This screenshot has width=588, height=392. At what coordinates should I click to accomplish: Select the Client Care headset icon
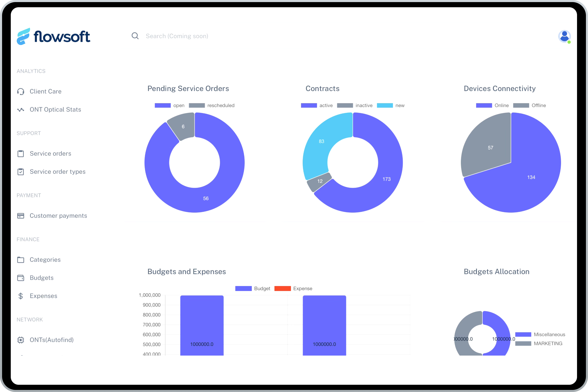click(21, 91)
